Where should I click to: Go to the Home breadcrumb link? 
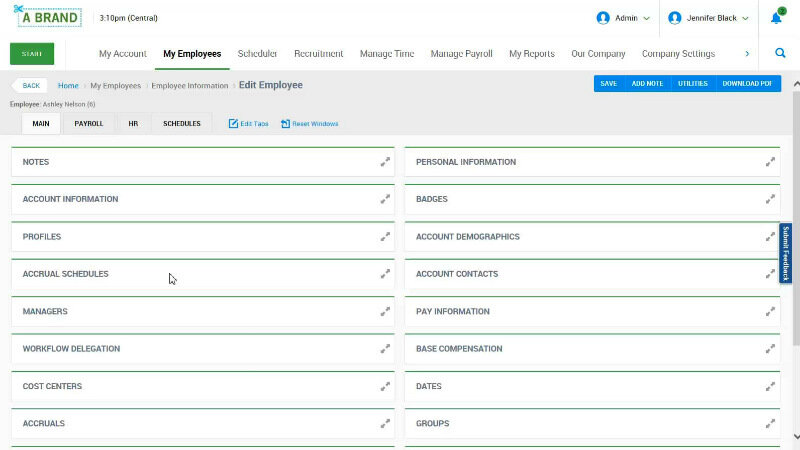click(x=68, y=86)
